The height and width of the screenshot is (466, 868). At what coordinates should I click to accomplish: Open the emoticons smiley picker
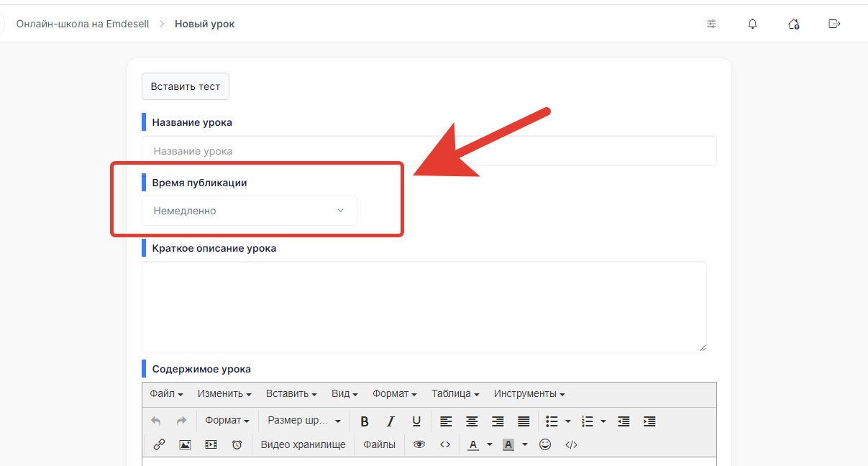pos(545,444)
